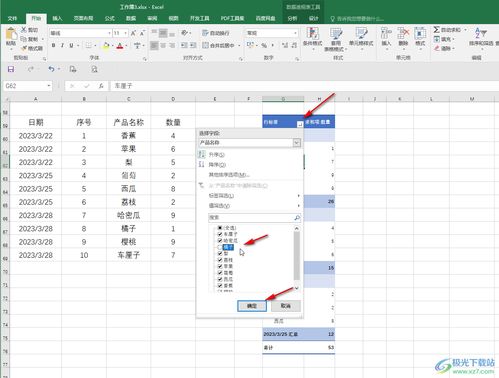Open More Sort Options
Screen dimensions: 499x378
point(251,175)
